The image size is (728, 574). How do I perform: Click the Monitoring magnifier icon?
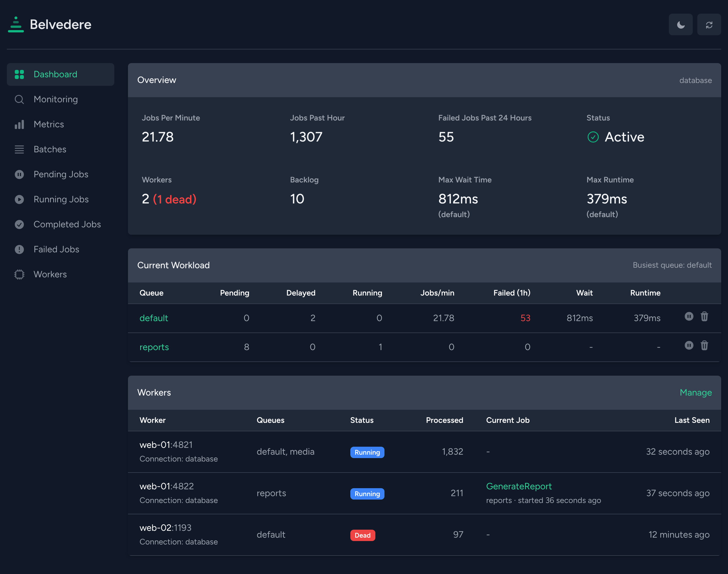[20, 99]
